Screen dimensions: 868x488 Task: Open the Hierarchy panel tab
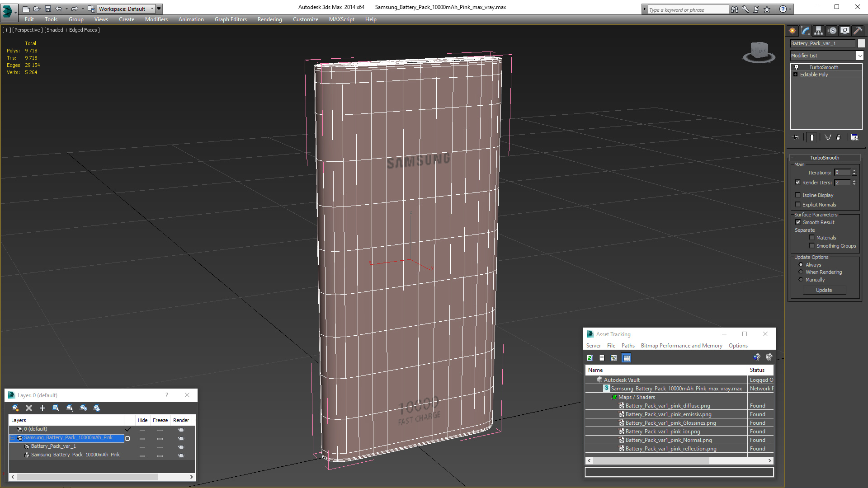tap(818, 31)
